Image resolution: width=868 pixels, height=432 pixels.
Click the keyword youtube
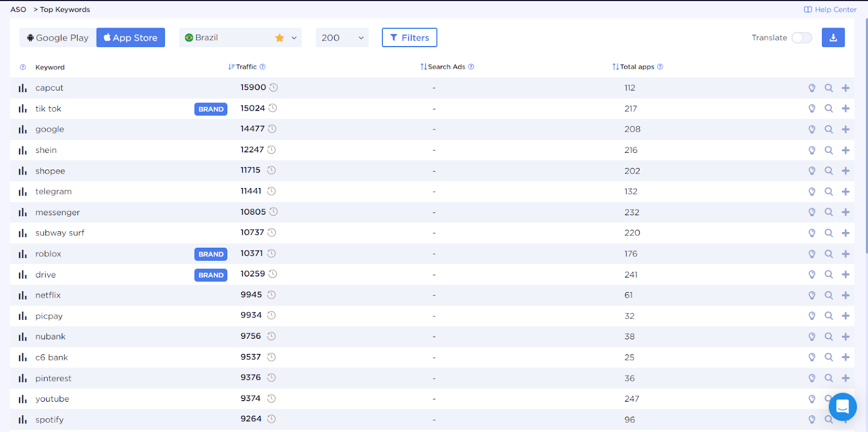pyautogui.click(x=52, y=399)
